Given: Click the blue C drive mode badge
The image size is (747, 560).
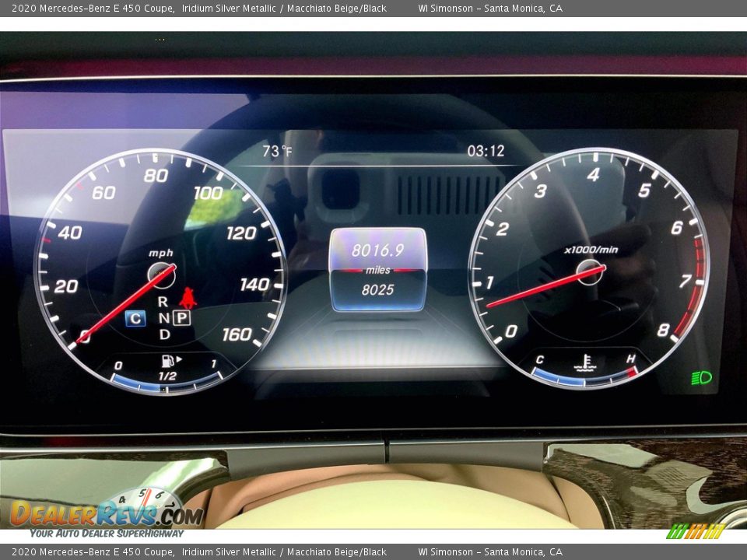Looking at the screenshot, I should tap(135, 318).
